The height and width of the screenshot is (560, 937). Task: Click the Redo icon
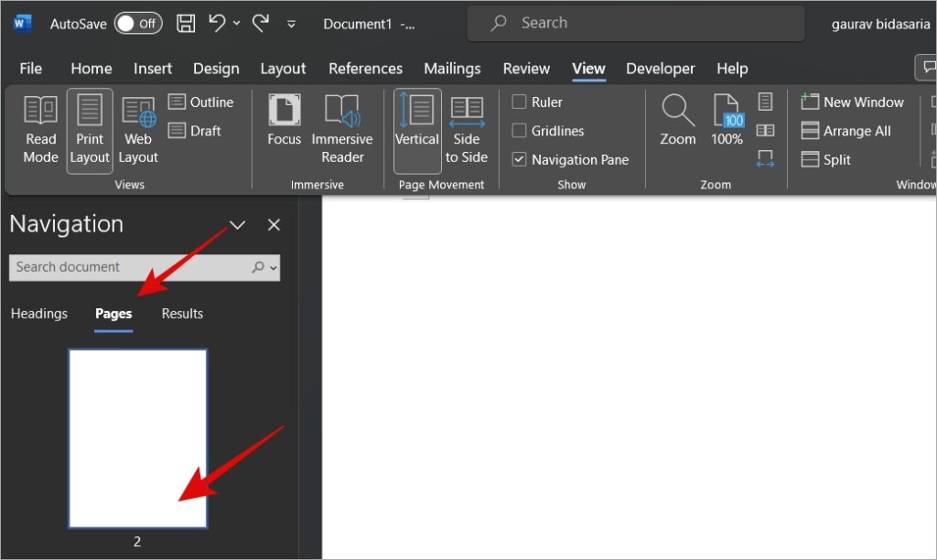click(x=261, y=23)
